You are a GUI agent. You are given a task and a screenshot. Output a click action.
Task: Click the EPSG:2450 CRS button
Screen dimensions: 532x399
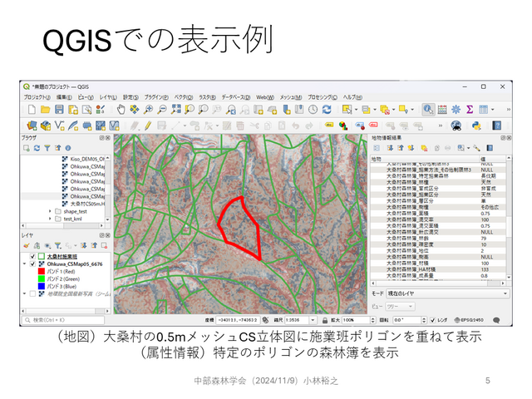click(469, 320)
